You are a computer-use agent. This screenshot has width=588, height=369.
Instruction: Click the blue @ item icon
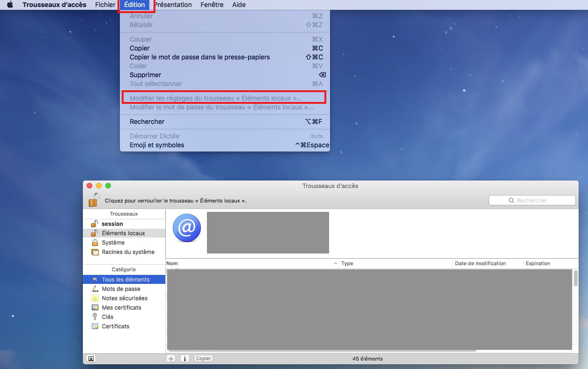[x=187, y=228]
